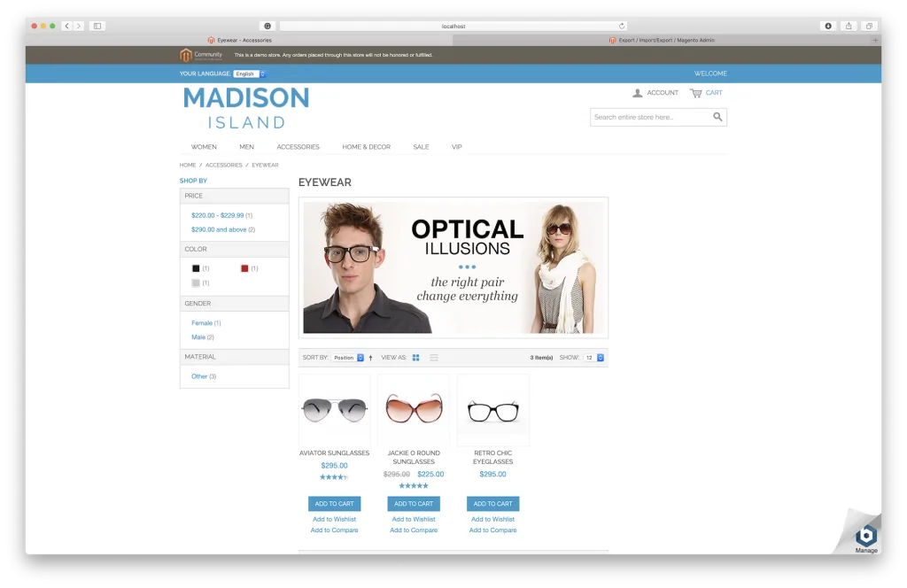Viewport: 907px width, 588px height.
Task: Filter by price $220.00 - $229.99
Action: (218, 215)
